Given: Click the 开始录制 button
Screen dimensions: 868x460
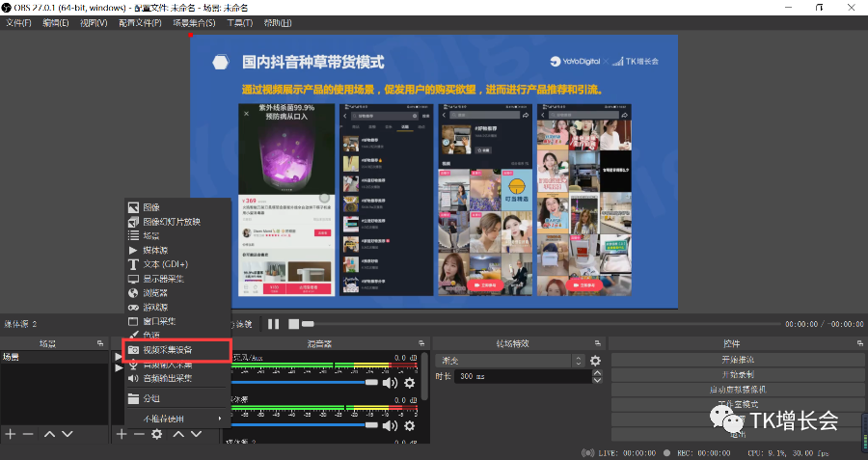Looking at the screenshot, I should tap(738, 374).
